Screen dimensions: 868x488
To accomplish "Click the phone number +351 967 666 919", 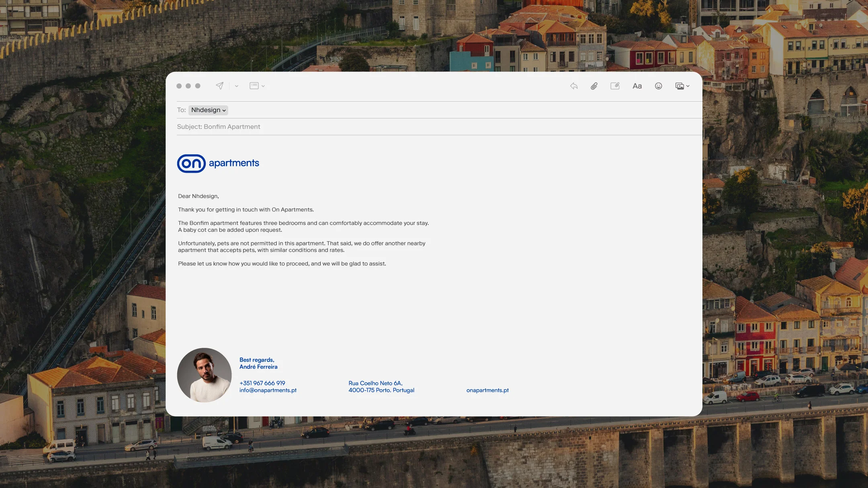I will [262, 383].
